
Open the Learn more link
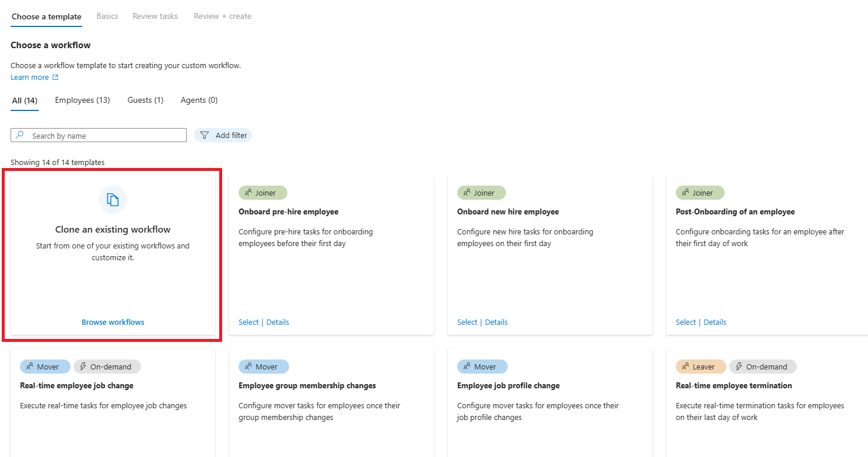[30, 78]
